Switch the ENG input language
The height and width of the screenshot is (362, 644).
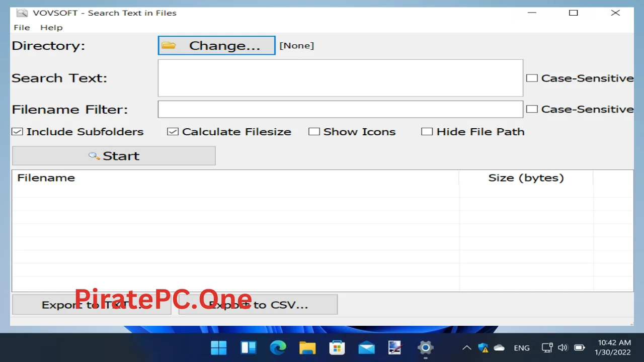coord(522,348)
